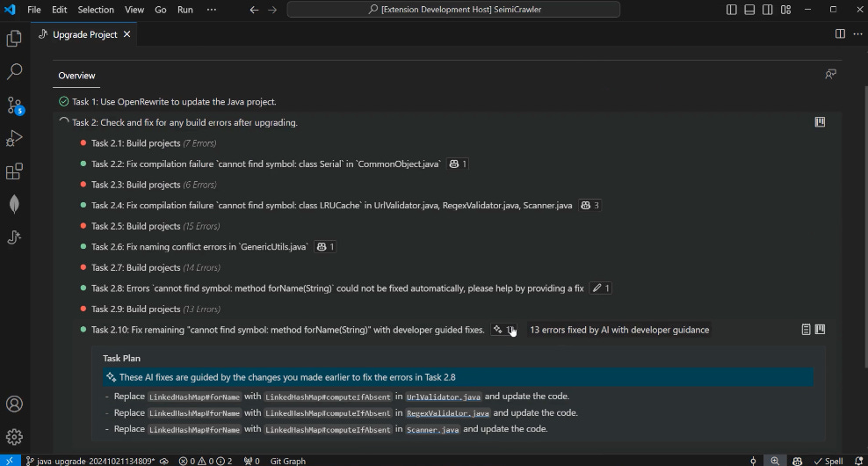Screen dimensions: 868x466
Task: Open the Search view in activity bar
Action: pos(14,71)
